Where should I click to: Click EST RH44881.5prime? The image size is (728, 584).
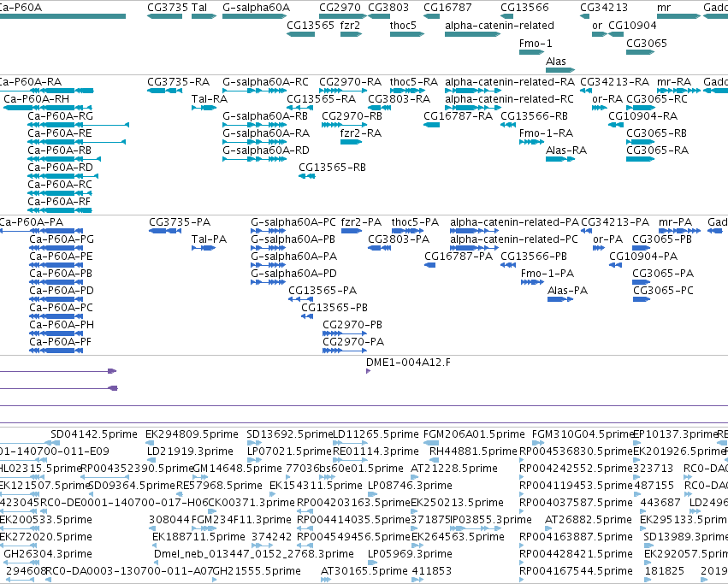(473, 451)
